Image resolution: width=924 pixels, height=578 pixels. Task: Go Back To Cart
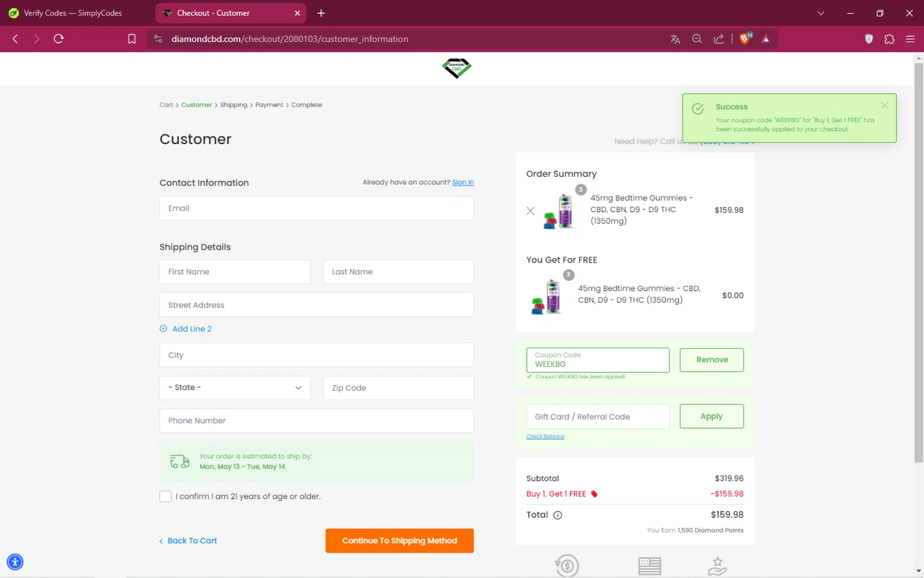[188, 541]
